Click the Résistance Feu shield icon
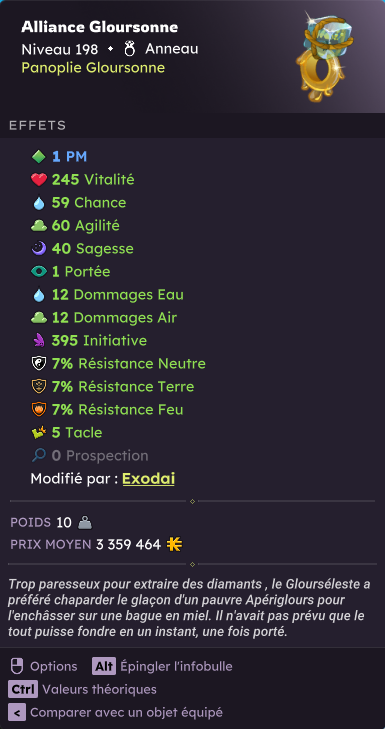The height and width of the screenshot is (729, 385). pos(39,410)
